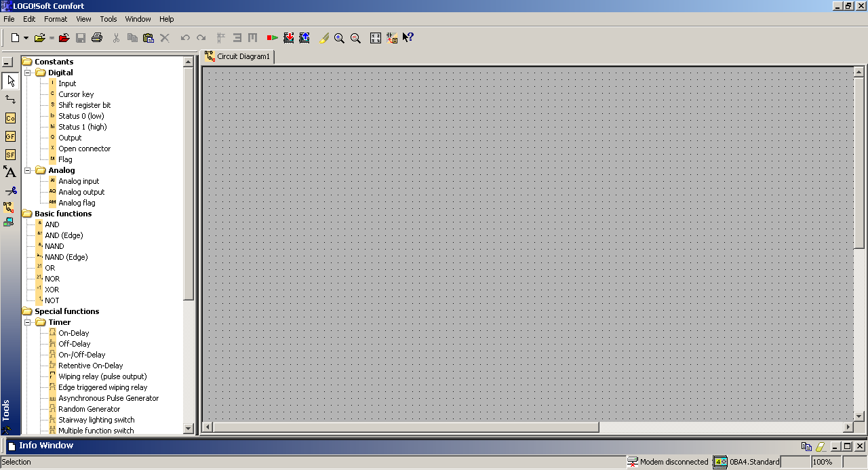Copy the selected object
Image resolution: width=868 pixels, height=470 pixels.
point(132,38)
